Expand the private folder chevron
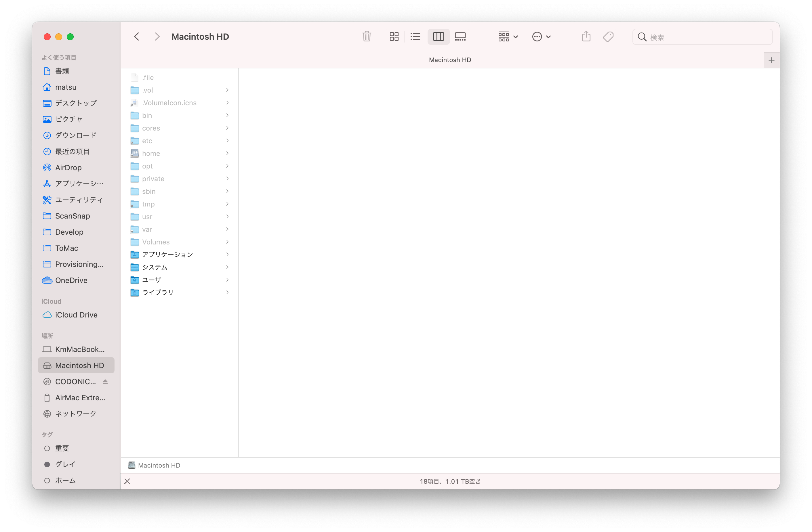Image resolution: width=812 pixels, height=532 pixels. 227,179
